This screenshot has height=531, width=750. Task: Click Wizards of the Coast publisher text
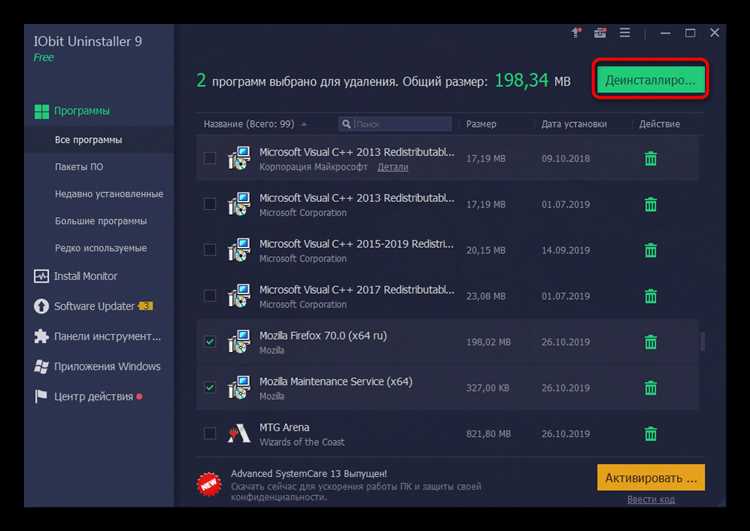point(302,442)
